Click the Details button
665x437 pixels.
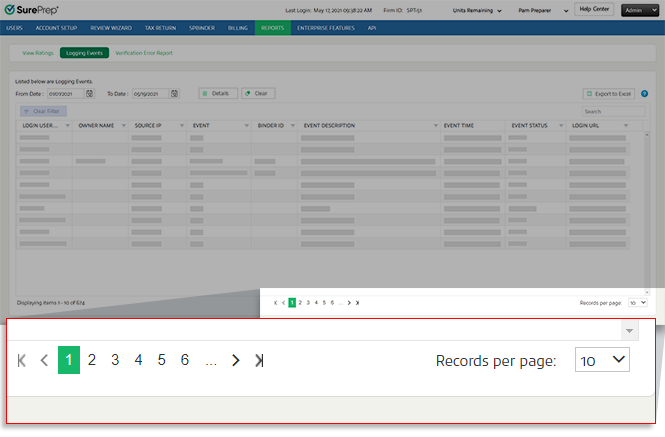click(217, 93)
